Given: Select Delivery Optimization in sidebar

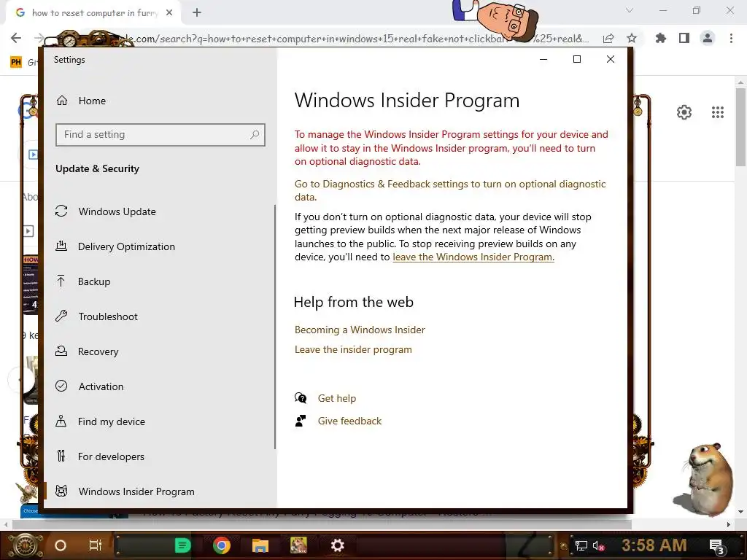Looking at the screenshot, I should pyautogui.click(x=126, y=246).
